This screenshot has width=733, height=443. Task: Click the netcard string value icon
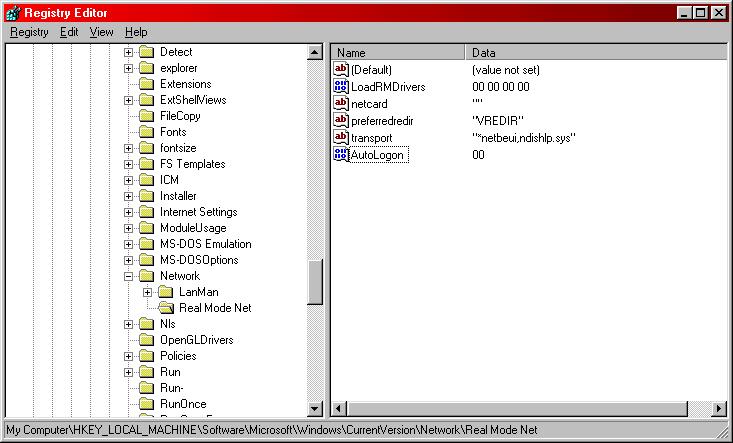point(341,103)
